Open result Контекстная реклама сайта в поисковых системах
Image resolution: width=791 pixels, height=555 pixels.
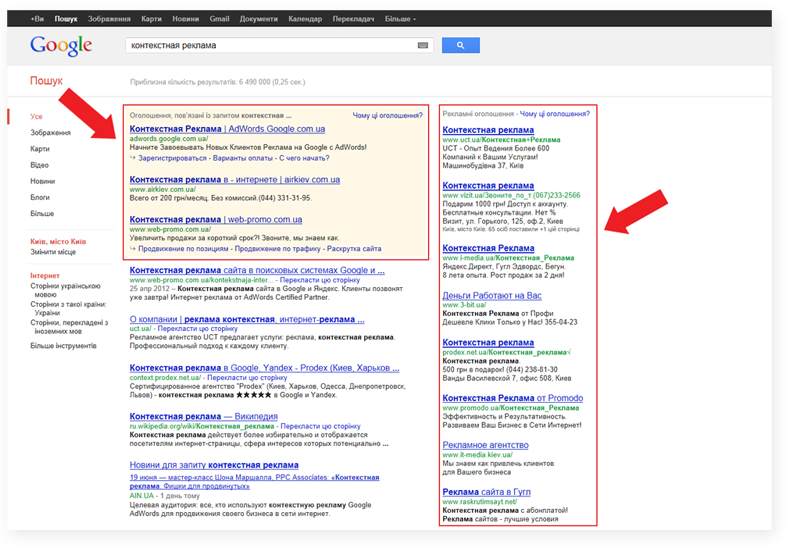[x=257, y=270]
